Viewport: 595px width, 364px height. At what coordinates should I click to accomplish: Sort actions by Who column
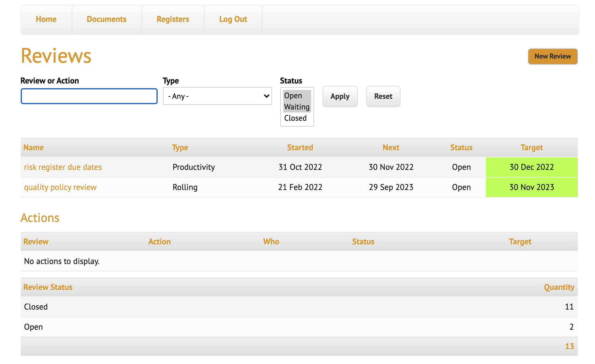[271, 242]
